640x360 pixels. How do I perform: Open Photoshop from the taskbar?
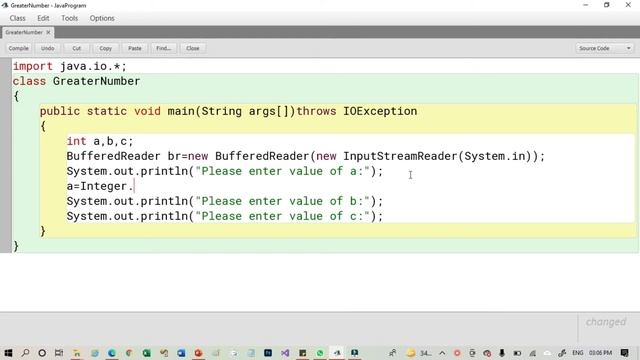tap(268, 353)
